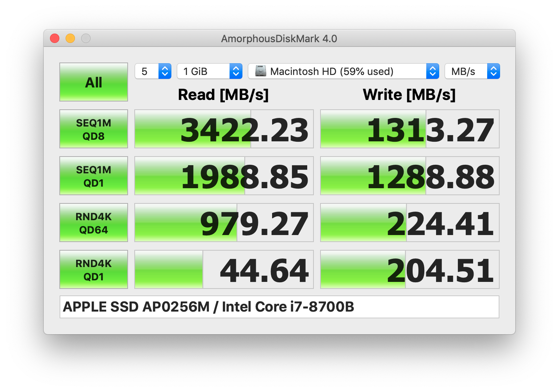The height and width of the screenshot is (392, 559).
Task: Click the APPLE SSD AP0256M description field
Action: point(279,307)
